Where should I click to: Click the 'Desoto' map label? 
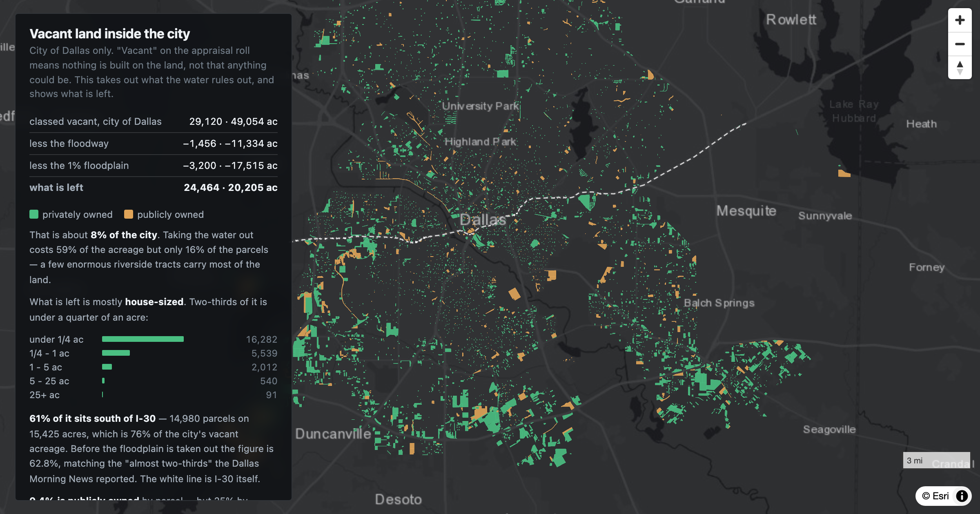pyautogui.click(x=398, y=499)
